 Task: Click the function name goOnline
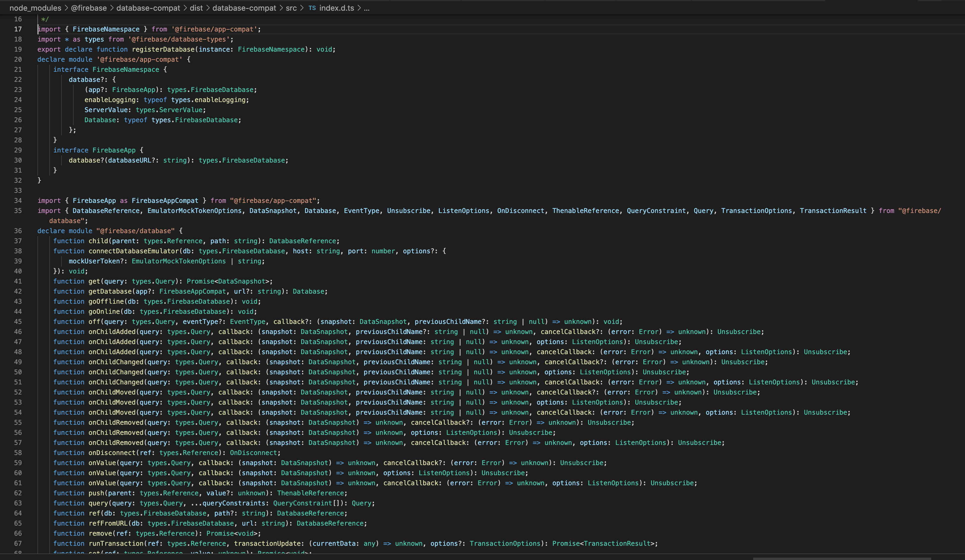pyautogui.click(x=104, y=311)
